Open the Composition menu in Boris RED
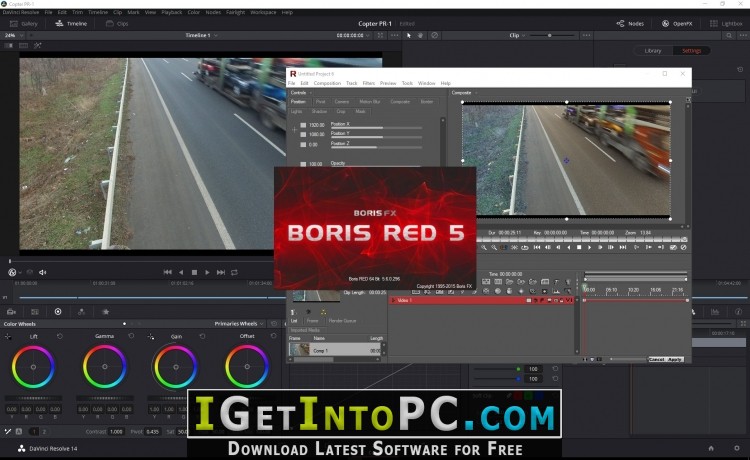 (x=327, y=83)
